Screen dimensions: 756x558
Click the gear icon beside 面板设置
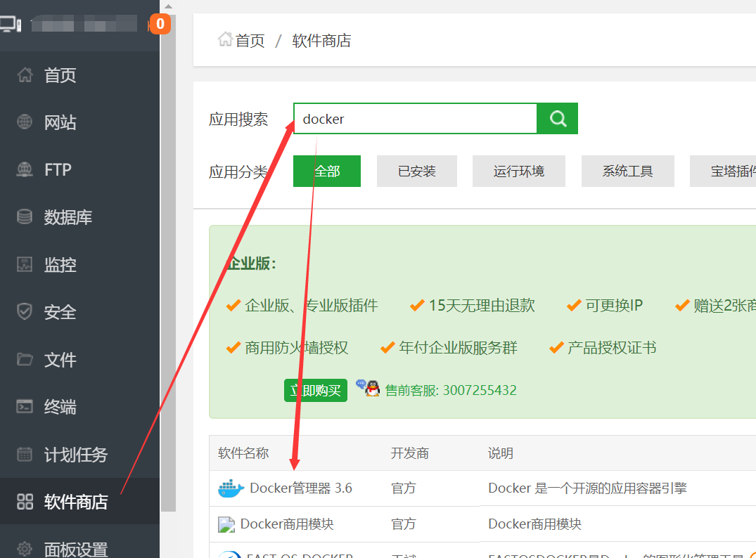pos(25,549)
